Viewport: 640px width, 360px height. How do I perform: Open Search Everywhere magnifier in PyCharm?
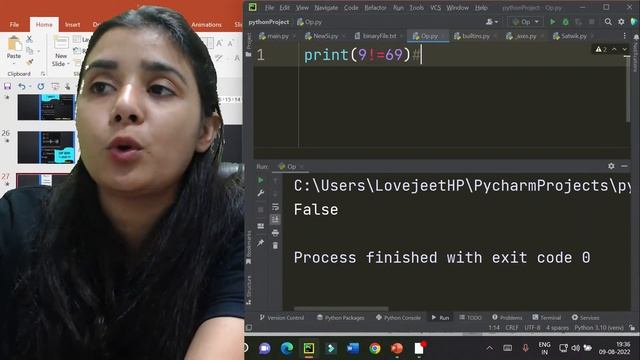[608, 22]
